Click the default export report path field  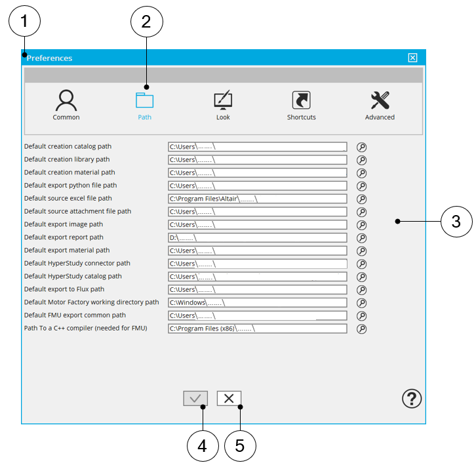[x=257, y=238]
